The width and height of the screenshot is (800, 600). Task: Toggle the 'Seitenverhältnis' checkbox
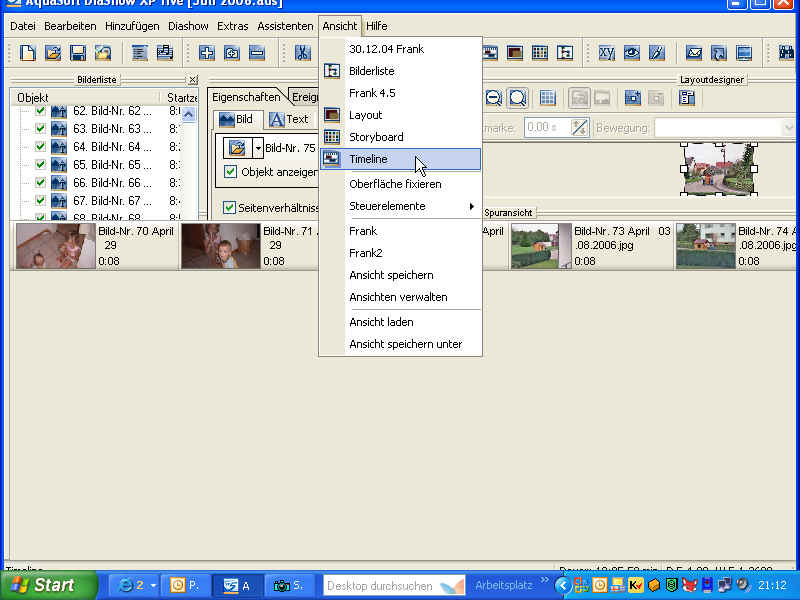[x=230, y=208]
